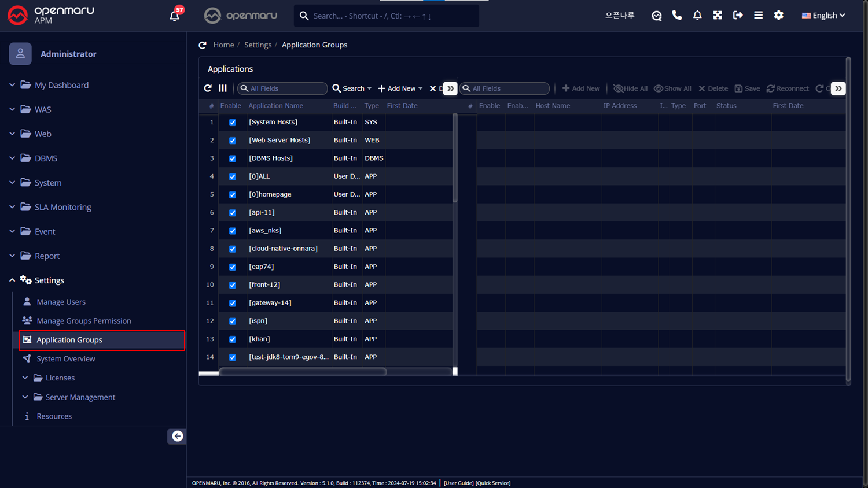Refresh the Applications grid
Image resolution: width=868 pixels, height=488 pixels.
pos(208,88)
